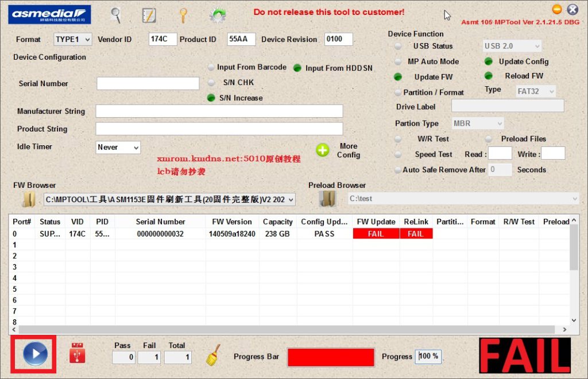Click the broom clear counters icon
The image size is (588, 379).
coord(213,355)
